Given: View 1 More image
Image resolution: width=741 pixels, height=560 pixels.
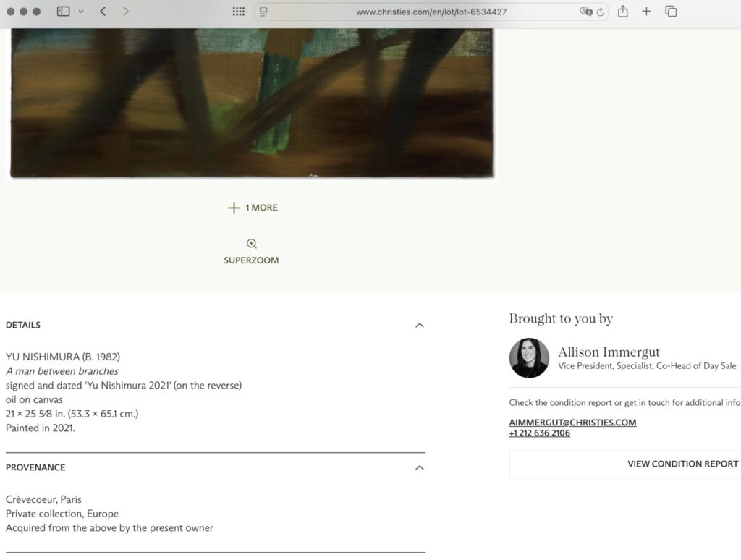Looking at the screenshot, I should 253,208.
